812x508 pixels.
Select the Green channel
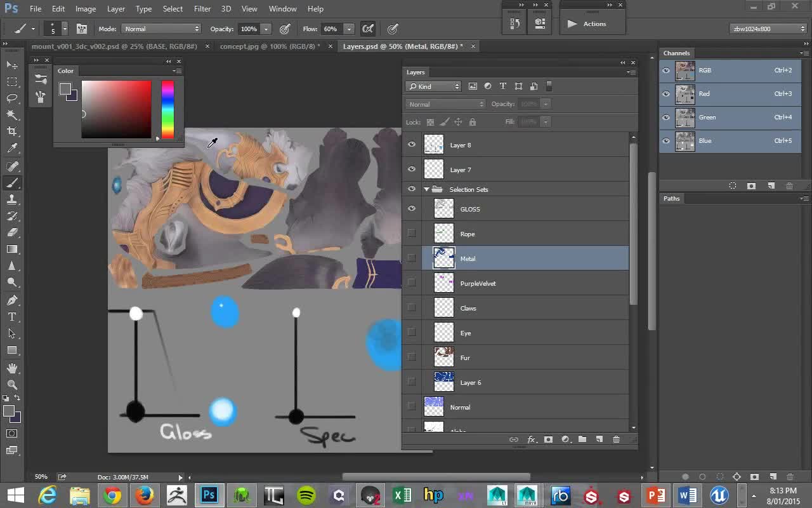click(x=730, y=117)
